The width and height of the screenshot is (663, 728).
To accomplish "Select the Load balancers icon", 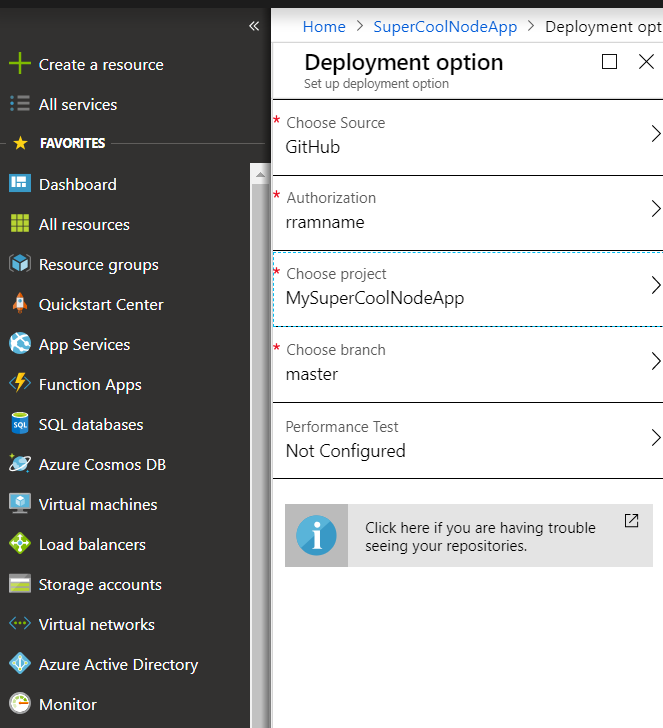I will (x=20, y=544).
